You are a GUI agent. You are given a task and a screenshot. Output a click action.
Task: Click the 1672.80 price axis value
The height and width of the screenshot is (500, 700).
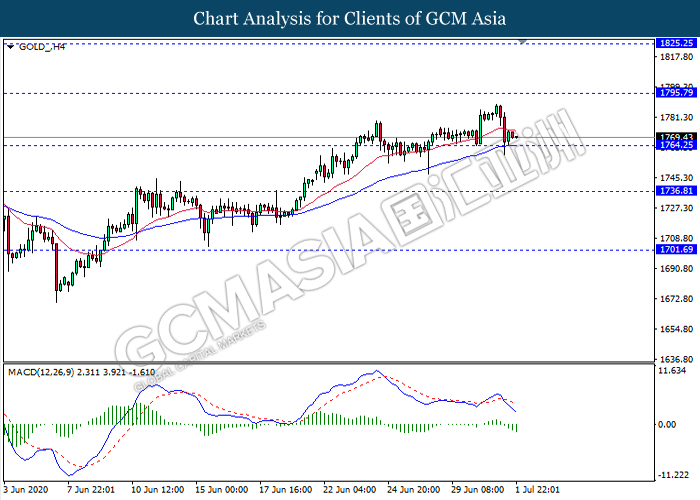[x=676, y=298]
